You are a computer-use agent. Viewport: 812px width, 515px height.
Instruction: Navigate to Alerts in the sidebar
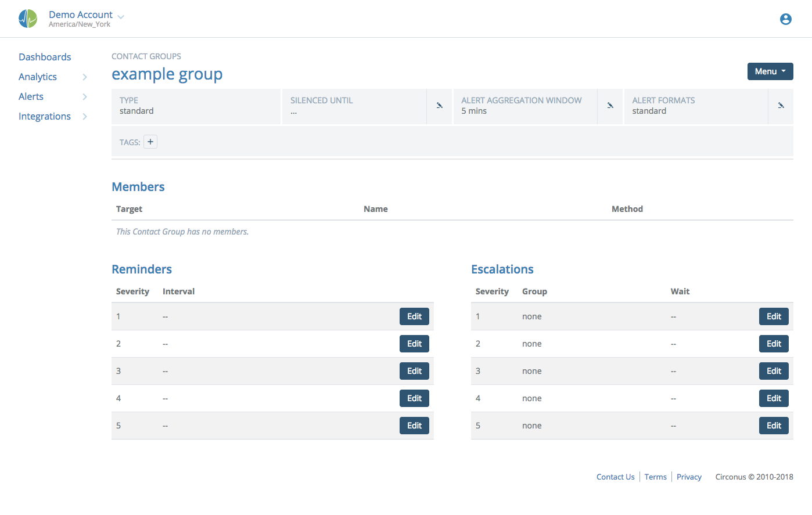point(31,96)
